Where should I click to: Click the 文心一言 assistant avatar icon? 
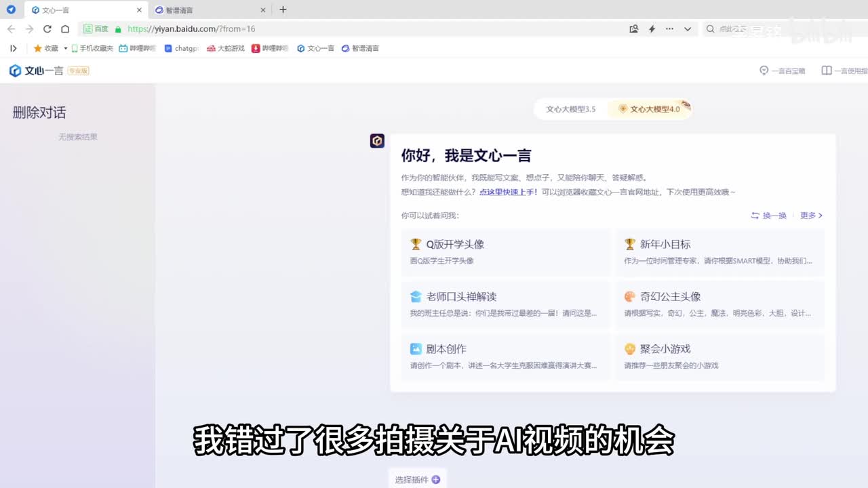377,140
